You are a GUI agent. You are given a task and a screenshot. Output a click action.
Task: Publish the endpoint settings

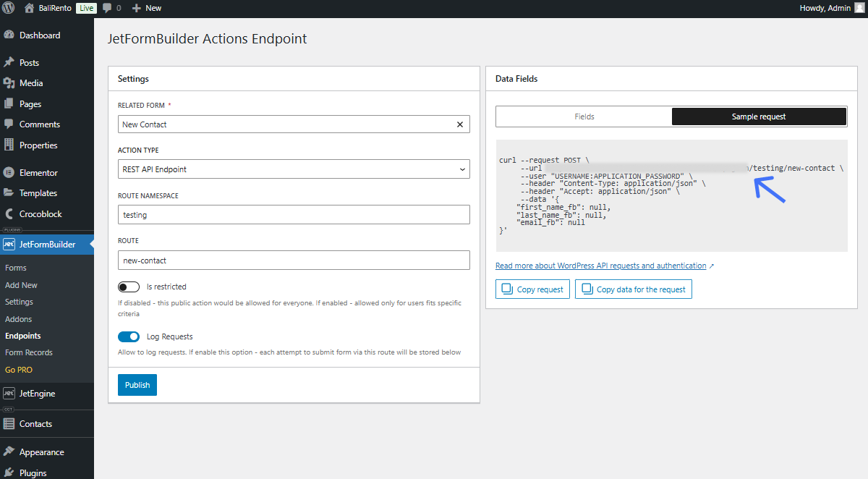coord(137,385)
